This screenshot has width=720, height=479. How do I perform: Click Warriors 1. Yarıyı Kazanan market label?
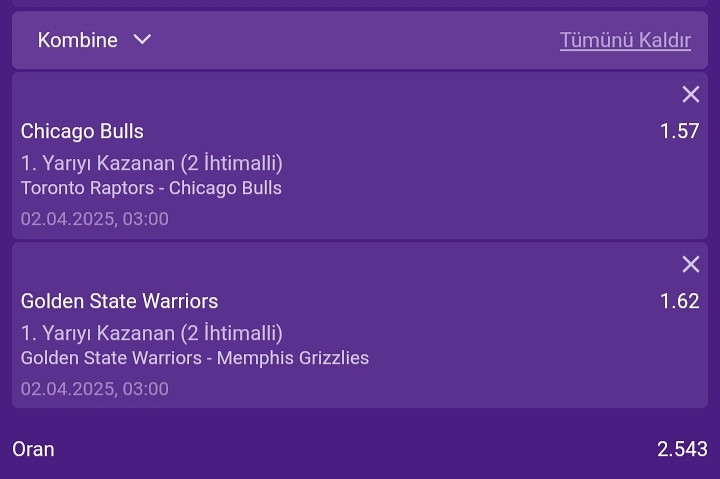point(152,332)
